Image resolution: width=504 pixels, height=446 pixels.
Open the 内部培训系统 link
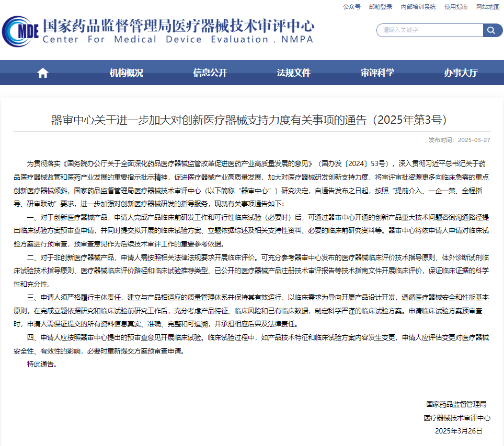(x=418, y=7)
